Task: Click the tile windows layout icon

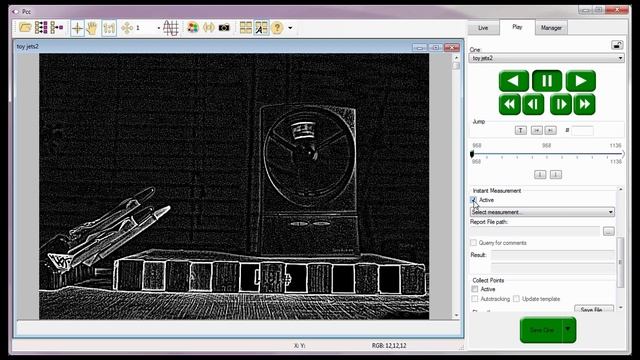Action: 245,28
